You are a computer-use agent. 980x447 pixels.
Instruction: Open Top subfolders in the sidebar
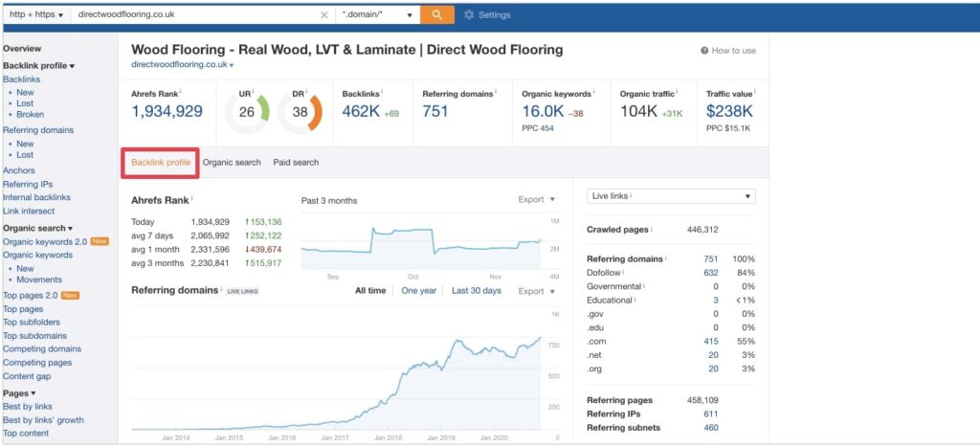[32, 323]
